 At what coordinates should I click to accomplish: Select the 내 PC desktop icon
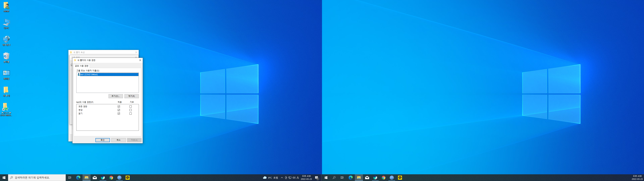tap(6, 24)
